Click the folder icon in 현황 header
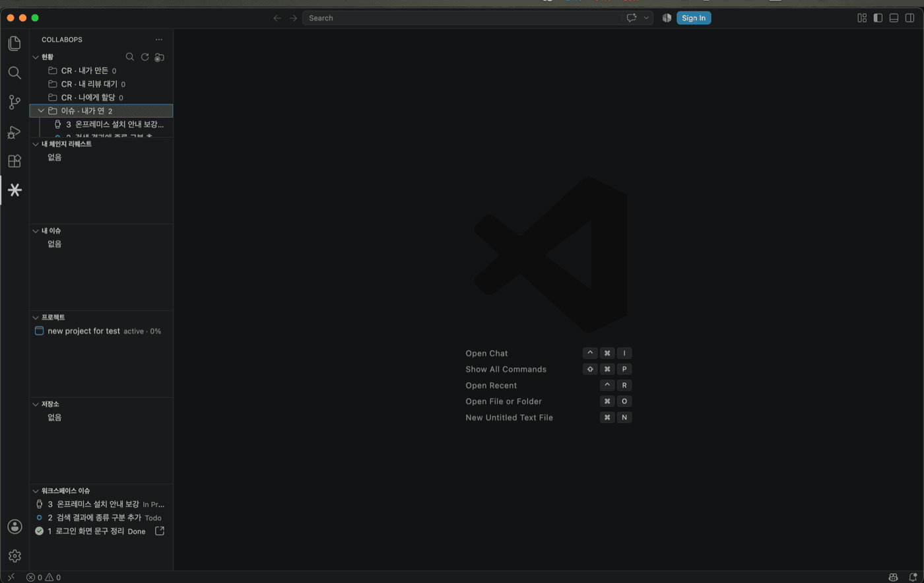This screenshot has height=583, width=924. 159,57
